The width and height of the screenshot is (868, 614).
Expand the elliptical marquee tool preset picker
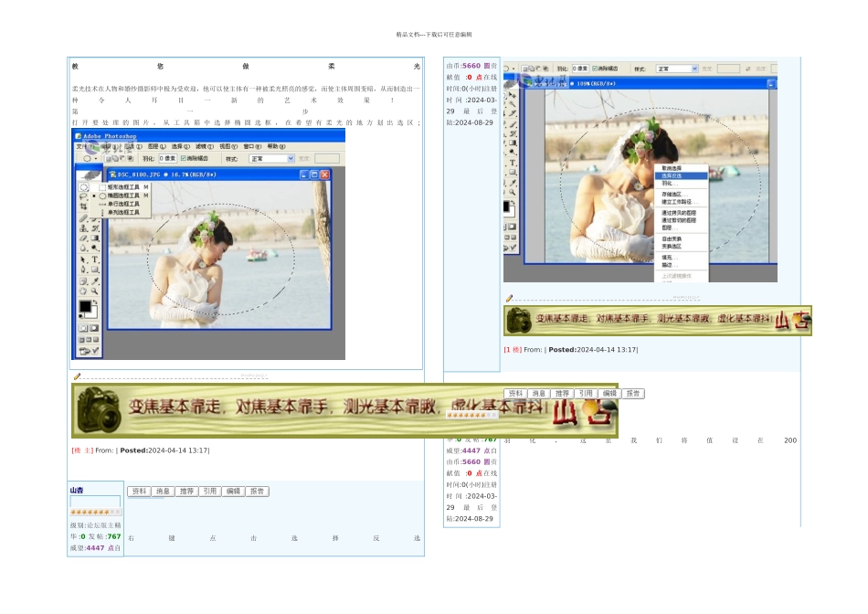(x=94, y=158)
